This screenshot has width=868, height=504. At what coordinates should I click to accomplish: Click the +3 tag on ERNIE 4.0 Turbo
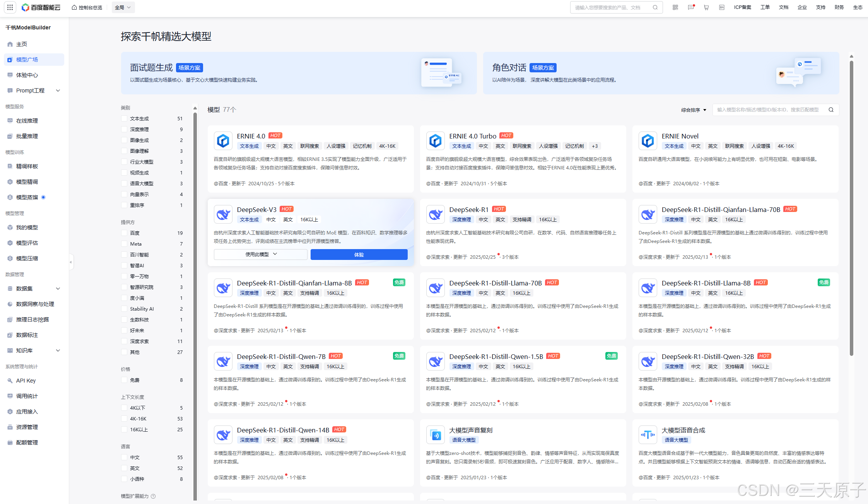[595, 146]
